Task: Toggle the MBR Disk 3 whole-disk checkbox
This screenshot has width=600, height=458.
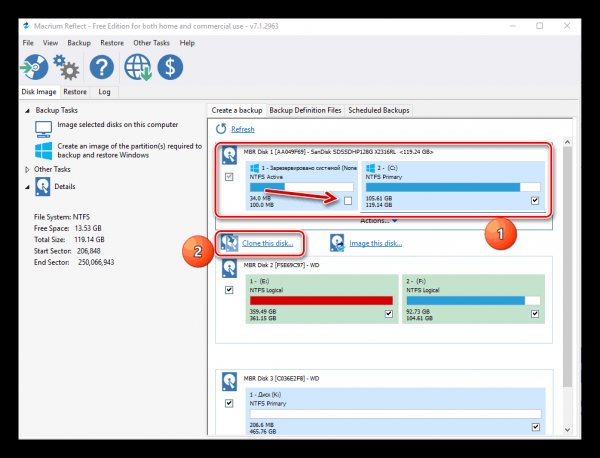Action: coord(229,403)
